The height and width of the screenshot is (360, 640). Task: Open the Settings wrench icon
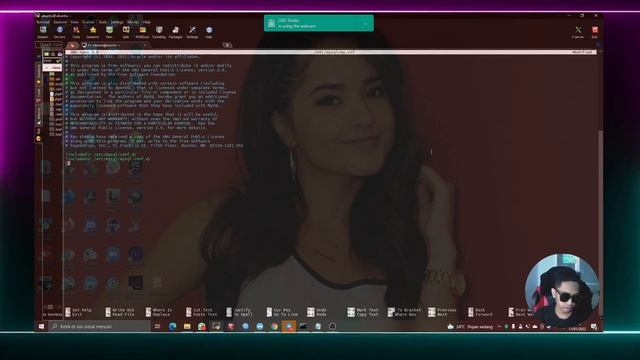[192, 32]
